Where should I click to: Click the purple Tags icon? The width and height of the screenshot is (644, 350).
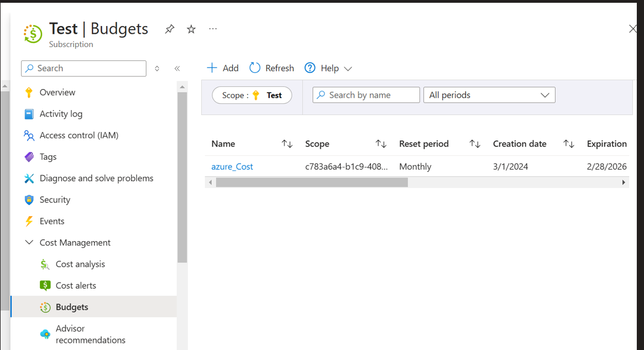(29, 156)
